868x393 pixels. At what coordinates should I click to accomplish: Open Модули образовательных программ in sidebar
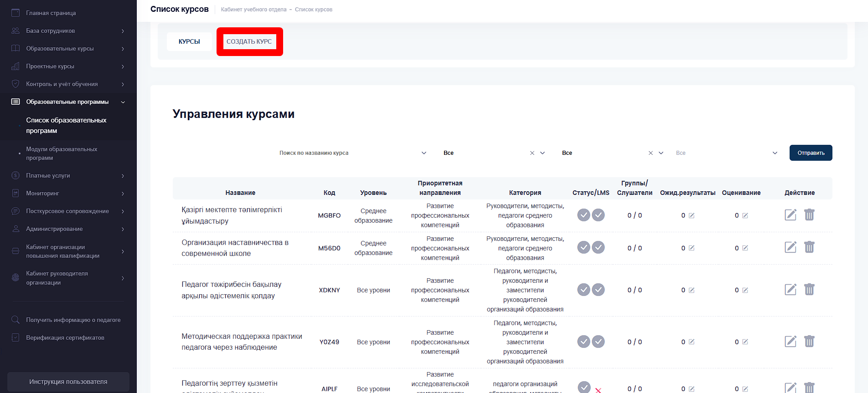coord(62,153)
